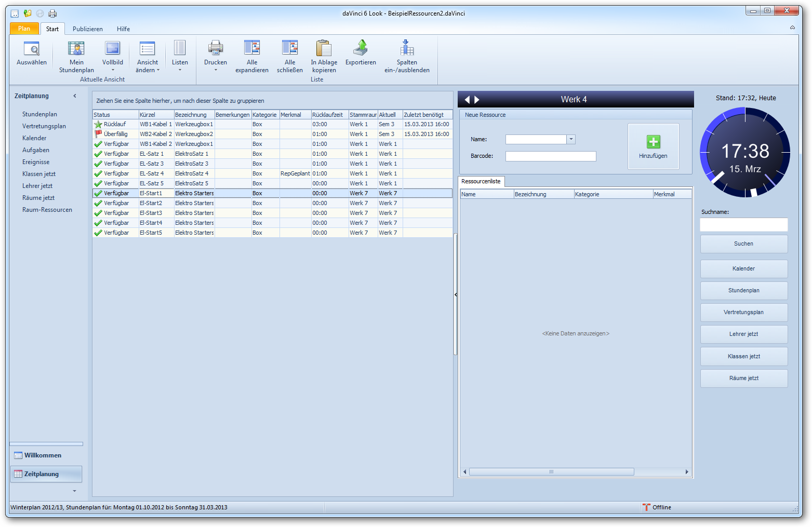Viewport: 812px width, 527px height.
Task: Switch to Vollbild mode
Action: click(x=112, y=49)
